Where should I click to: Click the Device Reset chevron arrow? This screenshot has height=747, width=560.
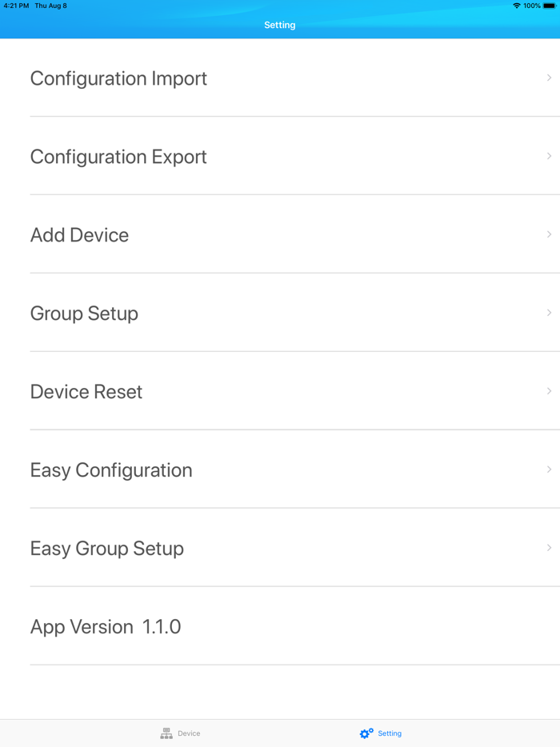[549, 391]
